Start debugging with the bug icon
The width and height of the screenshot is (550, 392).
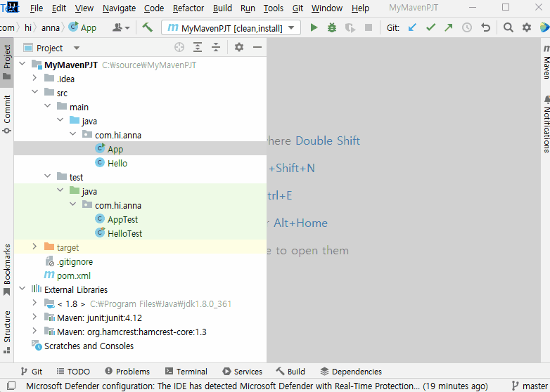click(x=332, y=27)
